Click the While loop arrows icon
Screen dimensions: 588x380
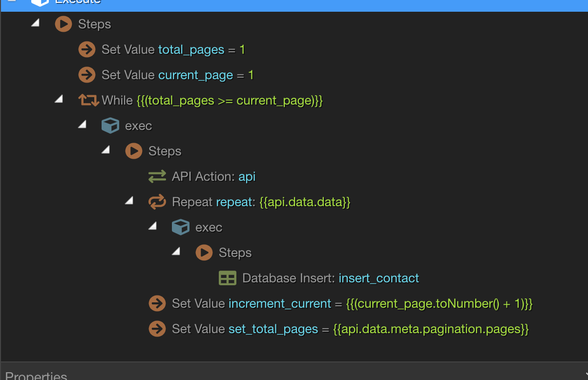coord(88,100)
